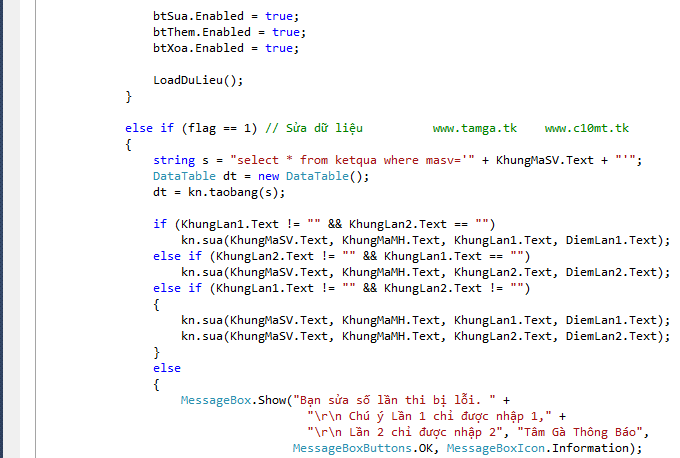Click the lone 'else' keyword before MessageBox

tap(167, 368)
